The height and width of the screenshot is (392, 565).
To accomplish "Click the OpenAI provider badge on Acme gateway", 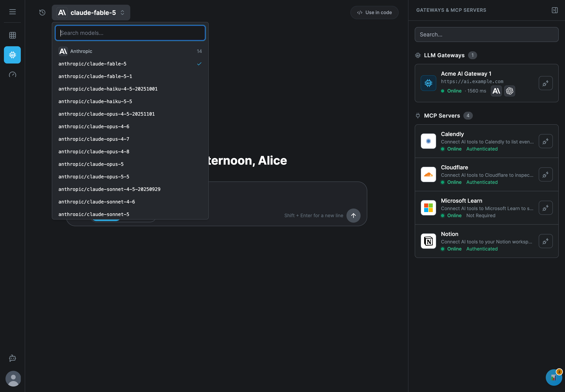I will click(x=509, y=91).
